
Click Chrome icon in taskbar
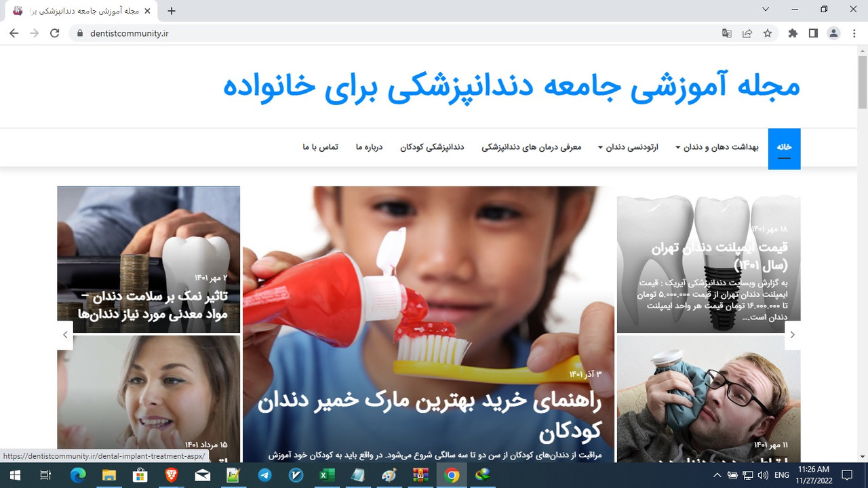click(x=452, y=475)
